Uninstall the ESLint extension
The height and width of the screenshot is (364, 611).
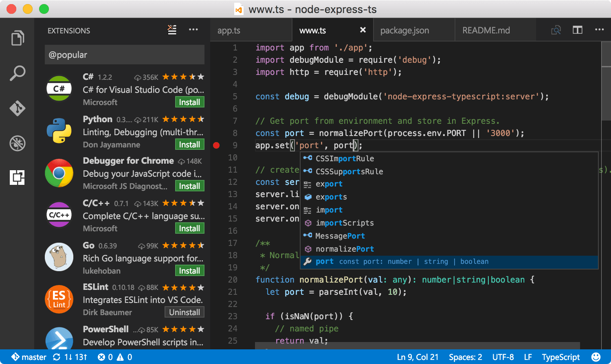[184, 312]
